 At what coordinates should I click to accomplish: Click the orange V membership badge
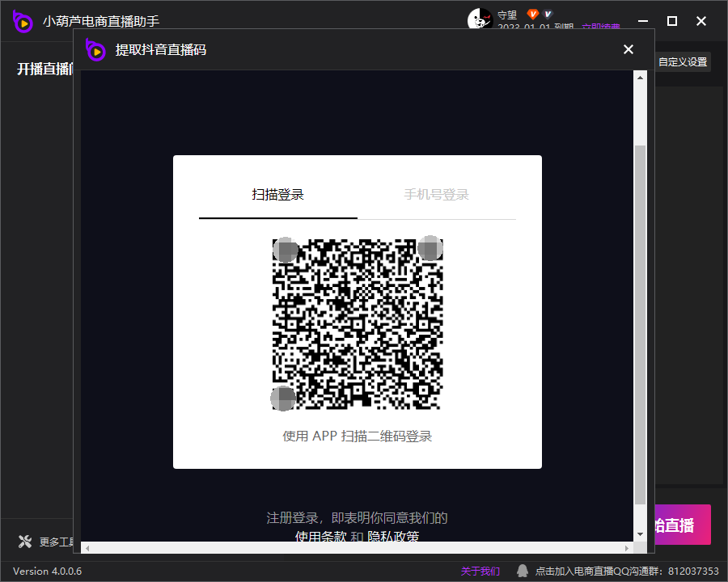(x=532, y=15)
